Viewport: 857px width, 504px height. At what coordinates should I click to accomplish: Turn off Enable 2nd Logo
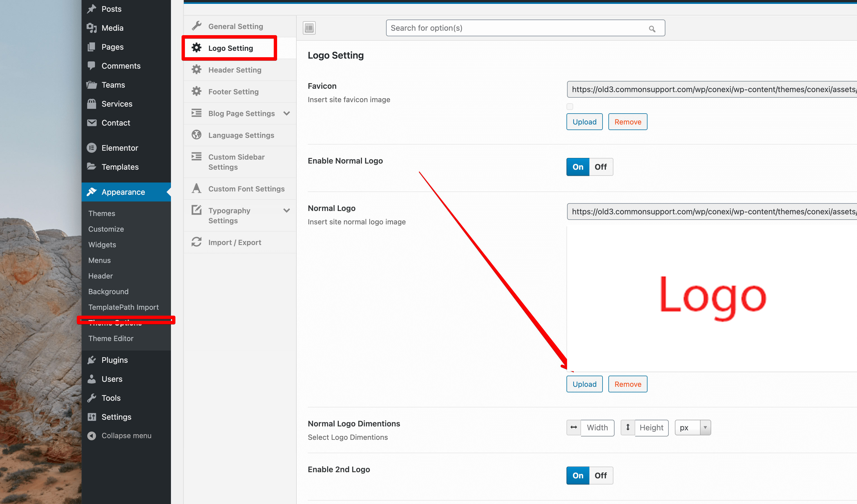pos(601,476)
